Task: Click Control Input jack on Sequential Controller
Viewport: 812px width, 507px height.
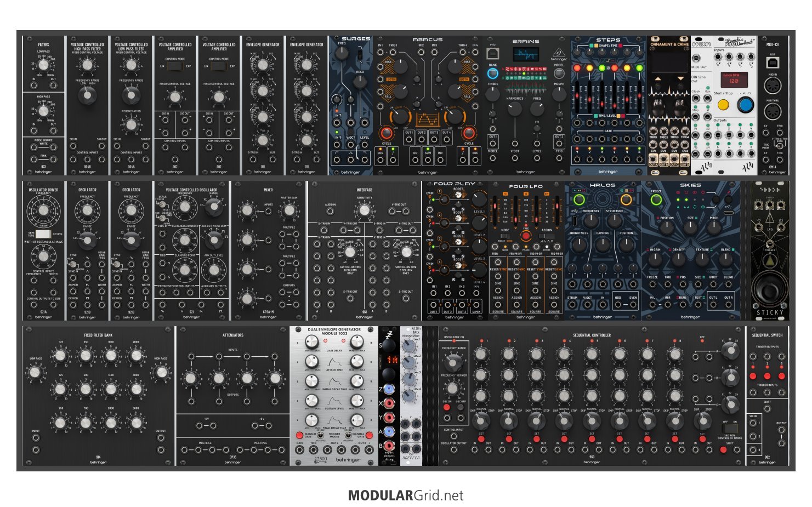Action: click(453, 437)
